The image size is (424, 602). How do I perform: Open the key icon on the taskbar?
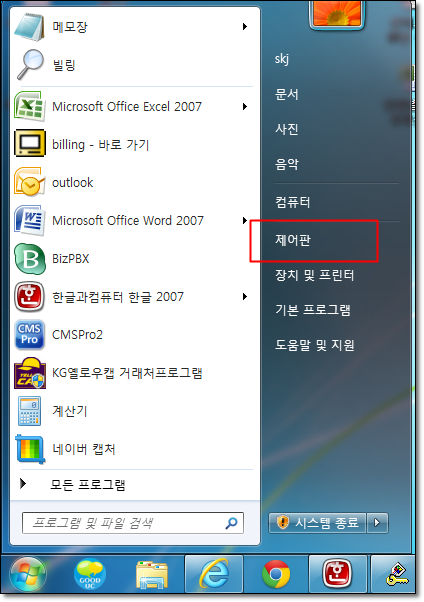pos(397,575)
